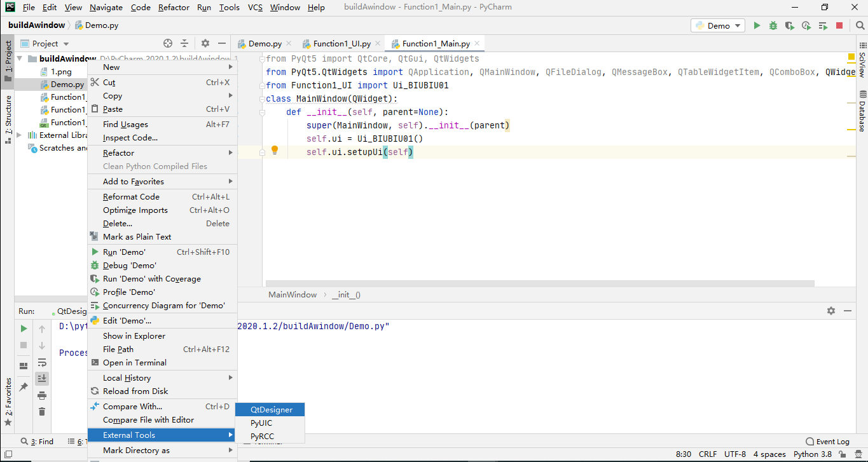Screen dimensions: 868x462
Task: Click Show in Explorer
Action: 162,336
